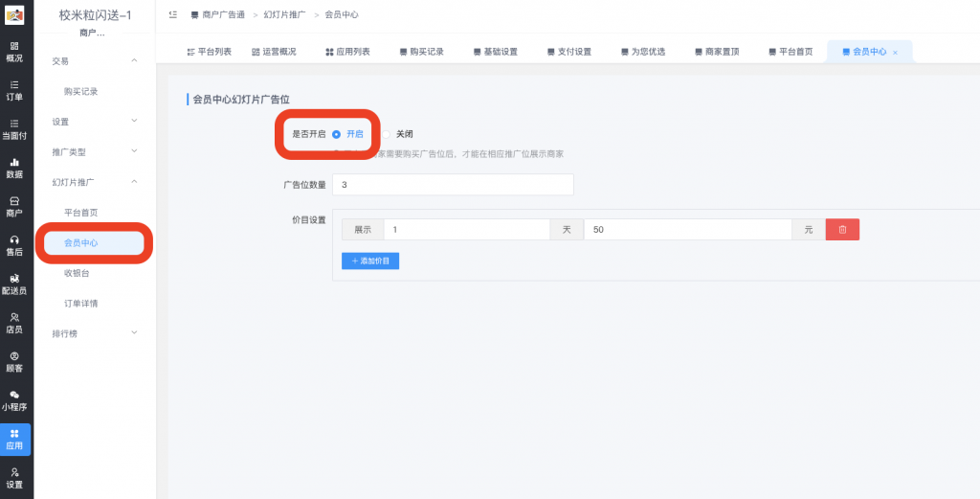Open the 应用 apps sidebar icon

[15, 440]
